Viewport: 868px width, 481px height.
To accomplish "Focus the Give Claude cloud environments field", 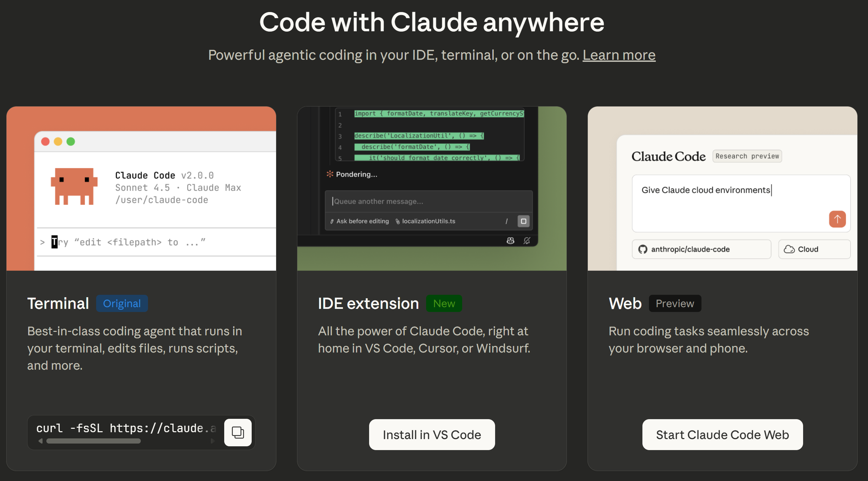I will click(741, 203).
